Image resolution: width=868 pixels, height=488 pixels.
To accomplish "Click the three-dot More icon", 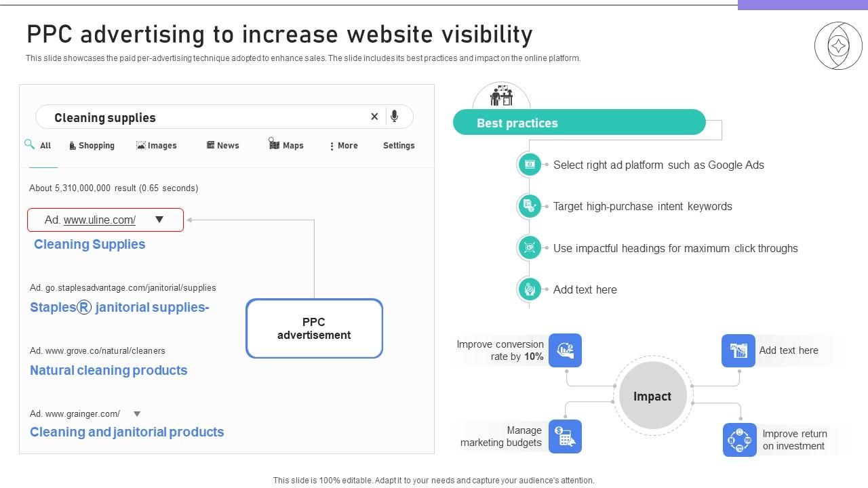I will 332,146.
